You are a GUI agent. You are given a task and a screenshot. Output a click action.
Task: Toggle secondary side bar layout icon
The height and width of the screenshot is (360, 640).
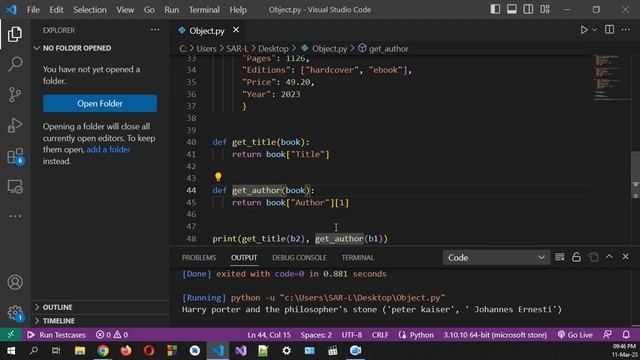pos(528,9)
